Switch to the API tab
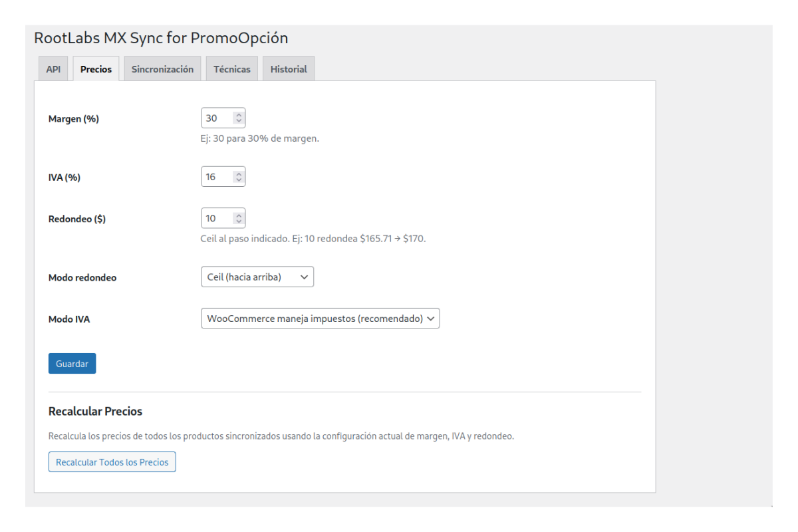Screen dimensions: 798x532 click(53, 68)
